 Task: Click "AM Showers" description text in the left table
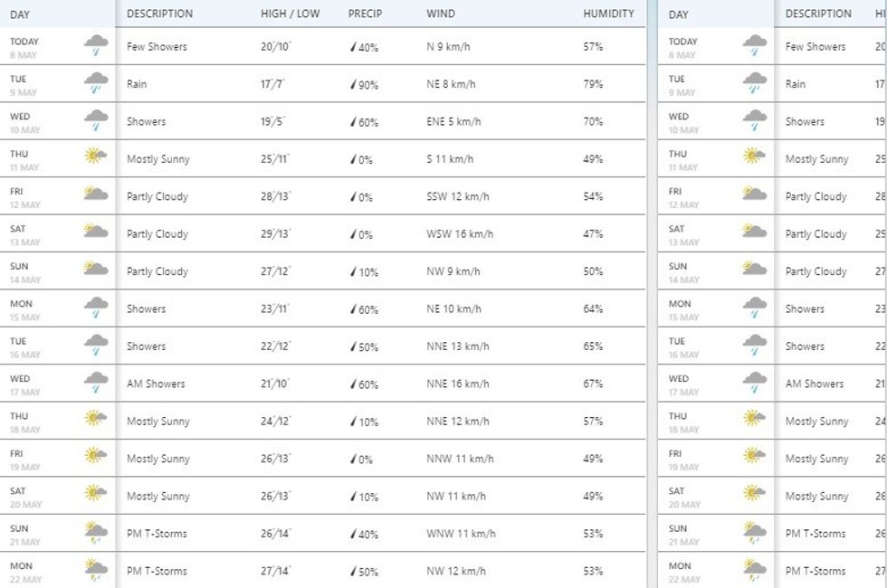pyautogui.click(x=156, y=384)
